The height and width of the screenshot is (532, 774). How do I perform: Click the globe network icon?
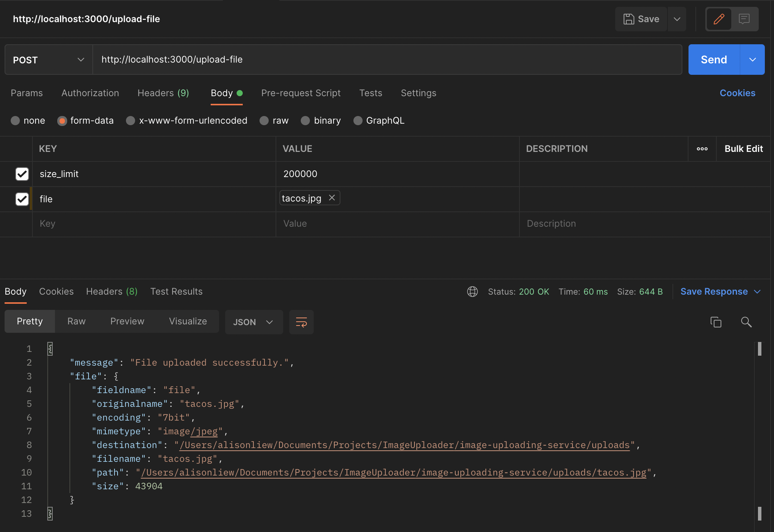pos(472,292)
